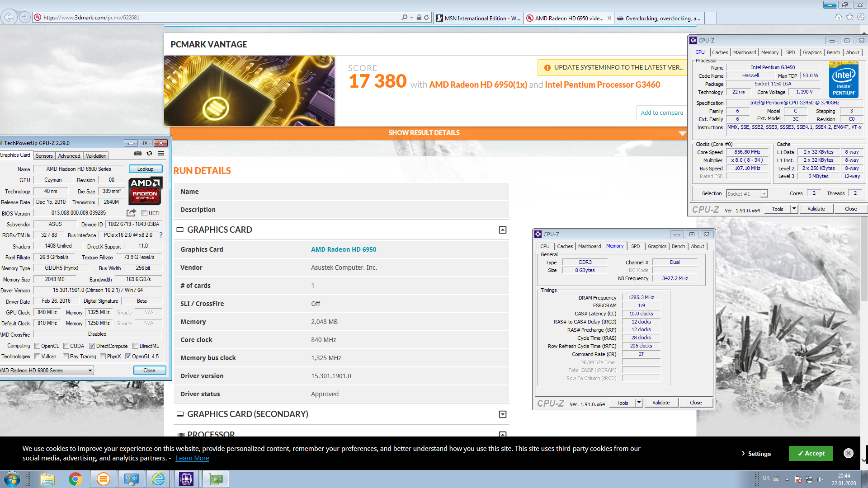Screen dimensions: 868x488
Task: Click control panel taskbar icon
Action: (x=131, y=479)
